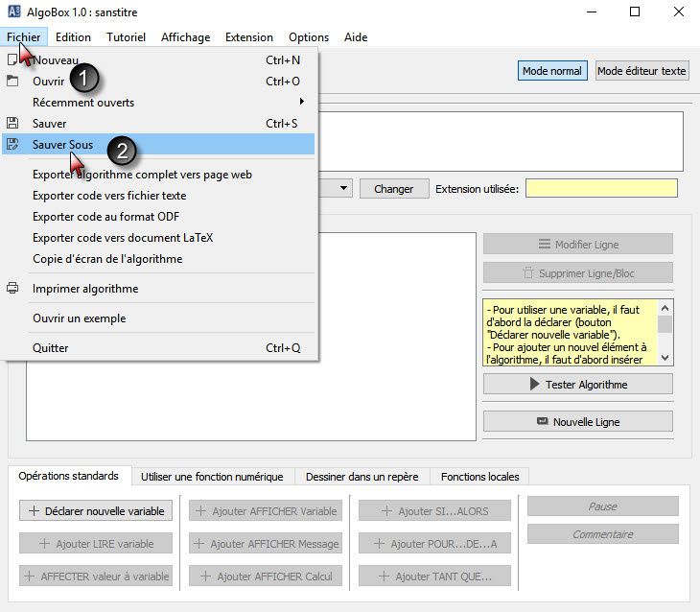The width and height of the screenshot is (700, 612).
Task: Close the AlgoBox window
Action: coord(679,12)
